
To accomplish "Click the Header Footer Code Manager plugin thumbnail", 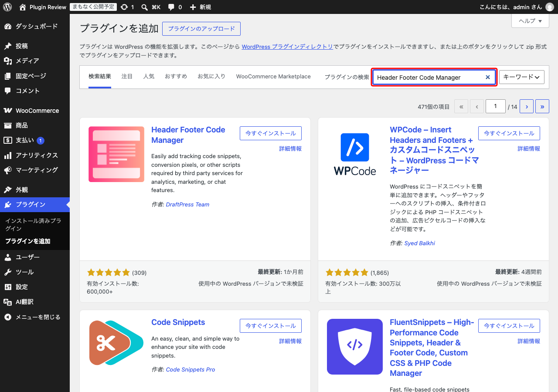I will click(x=116, y=154).
